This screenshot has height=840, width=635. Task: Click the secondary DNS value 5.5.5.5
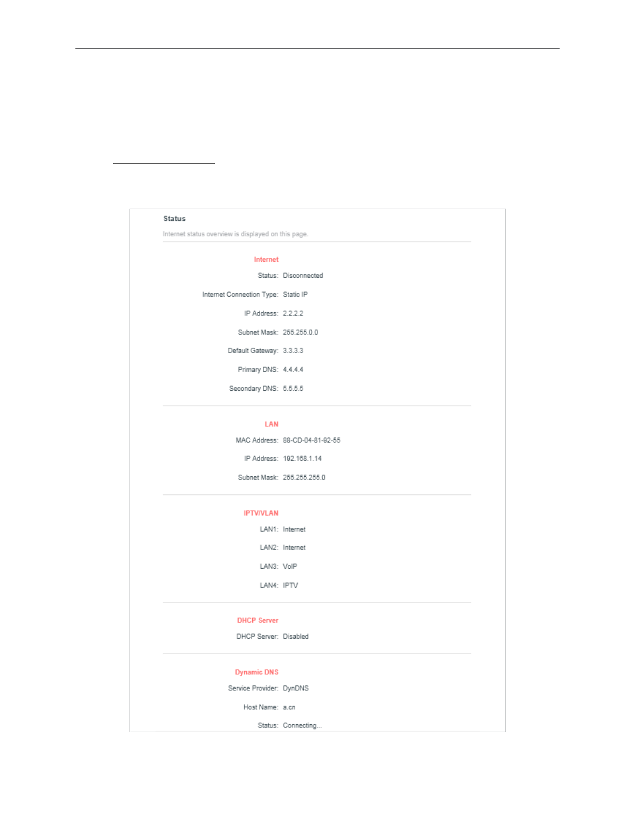tap(293, 389)
